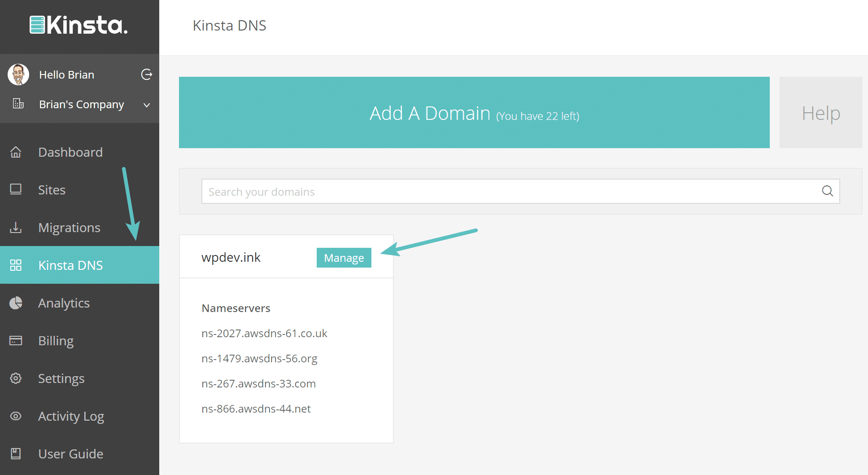Select the Brian's Company label

[82, 105]
